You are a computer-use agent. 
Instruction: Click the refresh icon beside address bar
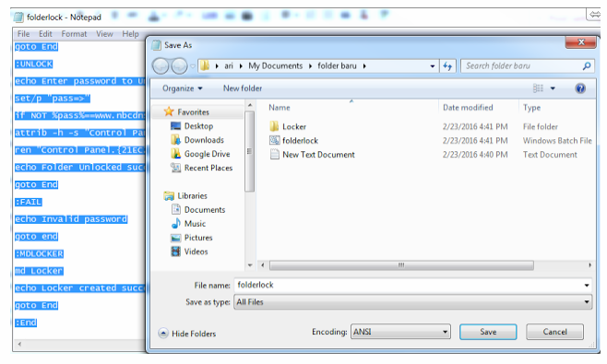click(448, 66)
